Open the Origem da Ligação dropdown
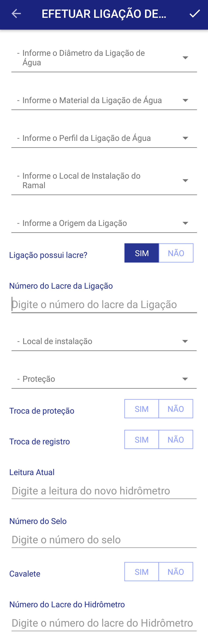The image size is (208, 644). 104,223
